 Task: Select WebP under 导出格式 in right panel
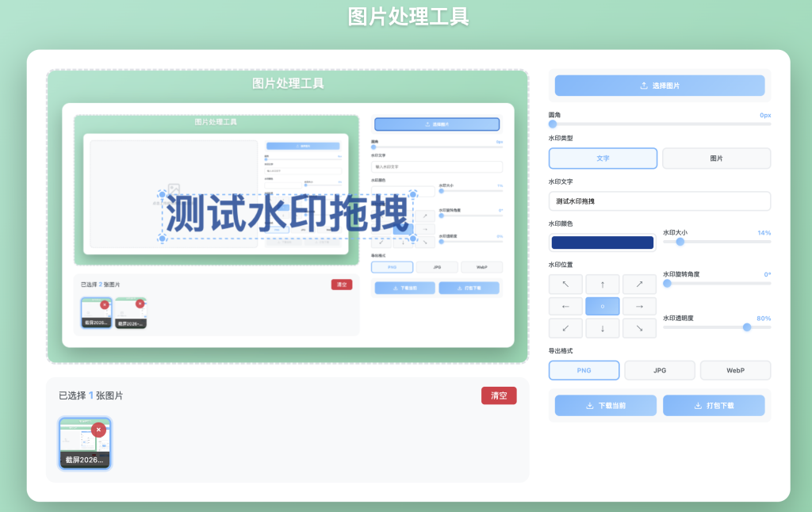(x=734, y=370)
